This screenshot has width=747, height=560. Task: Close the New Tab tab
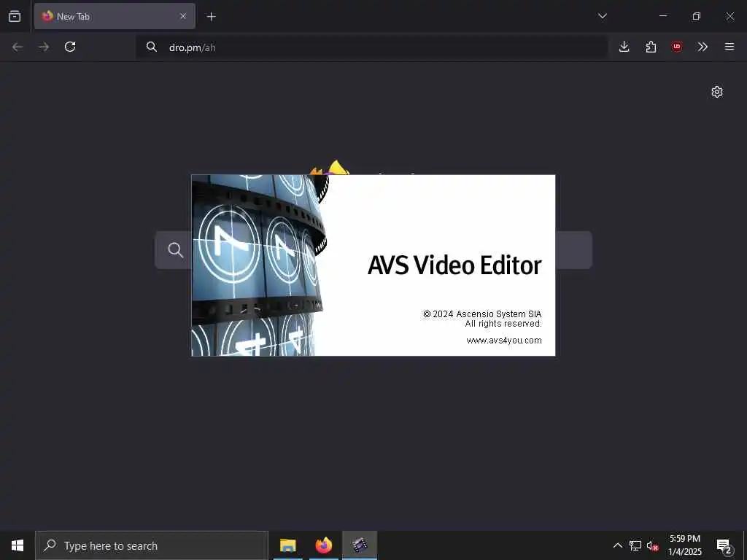click(183, 16)
